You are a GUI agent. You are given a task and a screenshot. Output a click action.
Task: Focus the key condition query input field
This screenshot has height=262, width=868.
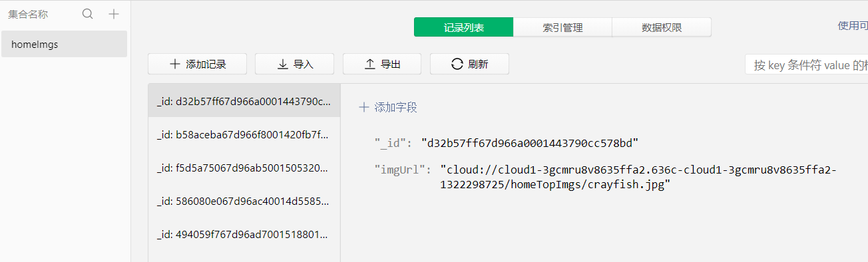click(x=806, y=65)
